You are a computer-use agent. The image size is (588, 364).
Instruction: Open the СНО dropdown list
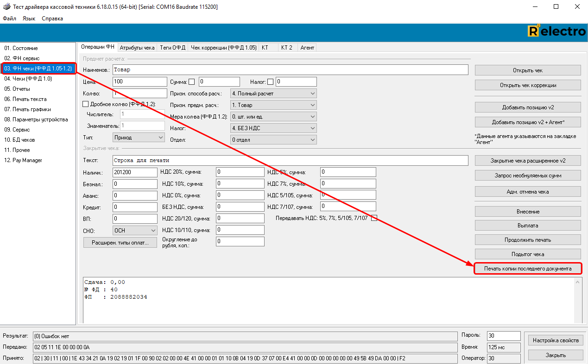pos(135,230)
